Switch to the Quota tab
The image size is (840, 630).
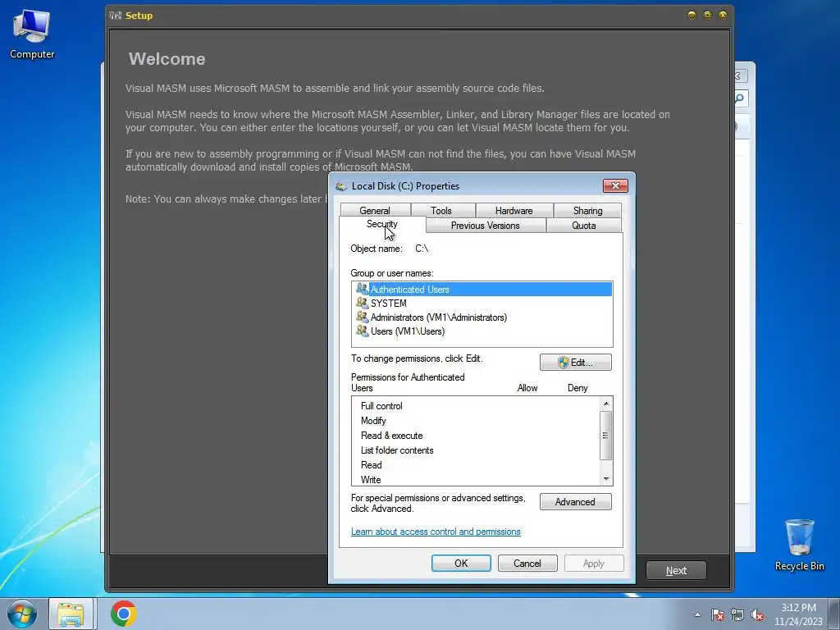pyautogui.click(x=584, y=226)
